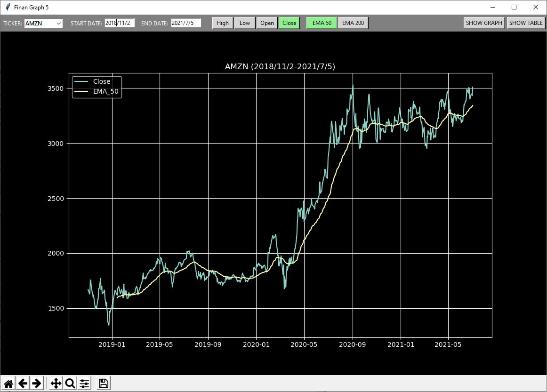Viewport: 547px width, 392px height.
Task: Click the 2021-01 x-axis label
Action: [x=401, y=344]
